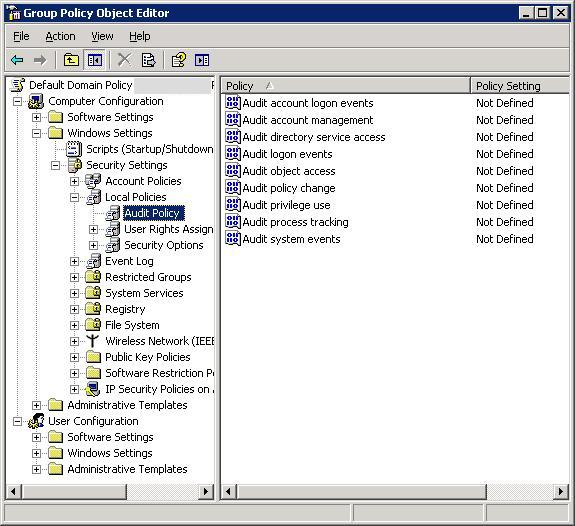
Task: Select the Audit privilege use row
Action: [x=286, y=205]
